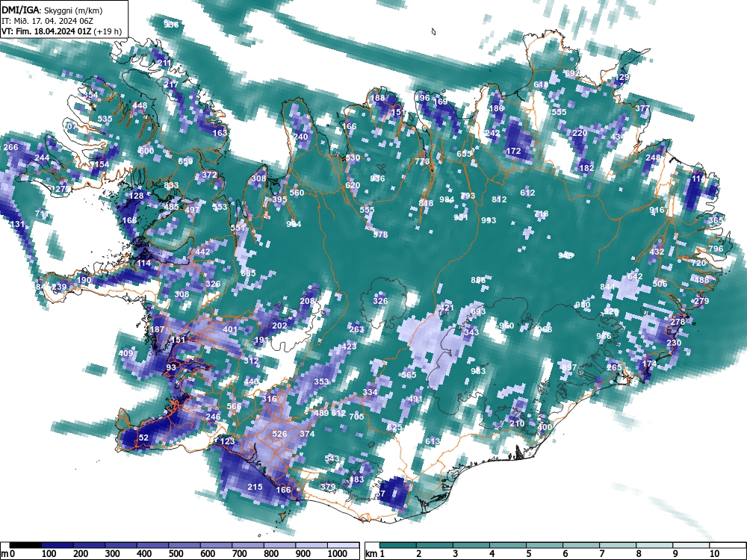747x560 pixels.
Task: Click the map value 718
Action: coord(541,214)
